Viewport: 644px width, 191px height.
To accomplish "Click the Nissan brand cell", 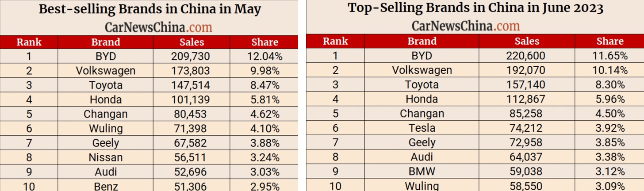I will point(106,157).
